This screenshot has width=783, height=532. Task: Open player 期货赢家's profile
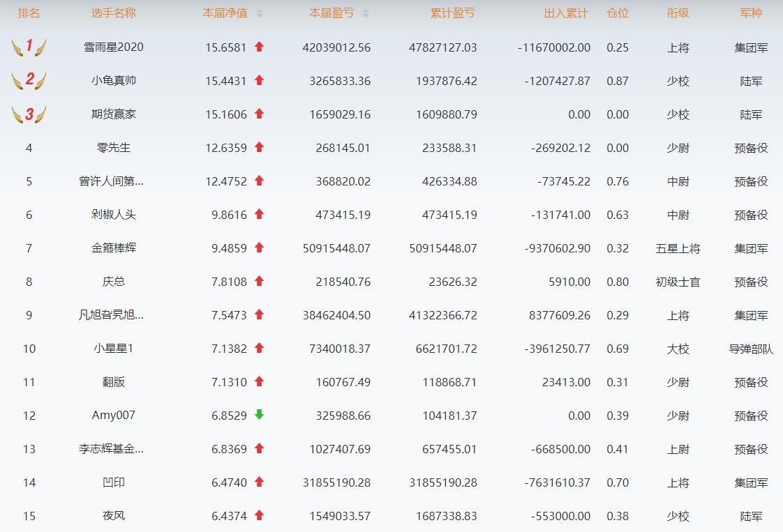[x=113, y=114]
